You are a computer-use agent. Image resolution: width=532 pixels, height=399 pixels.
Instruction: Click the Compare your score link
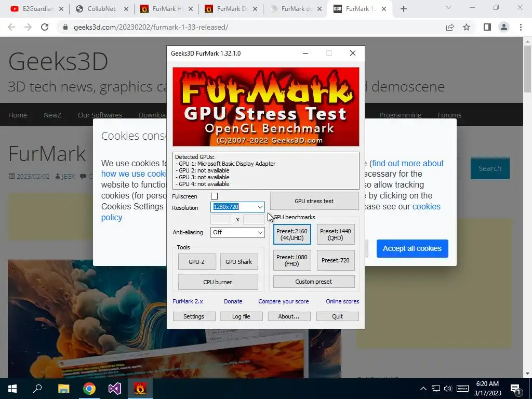(284, 301)
